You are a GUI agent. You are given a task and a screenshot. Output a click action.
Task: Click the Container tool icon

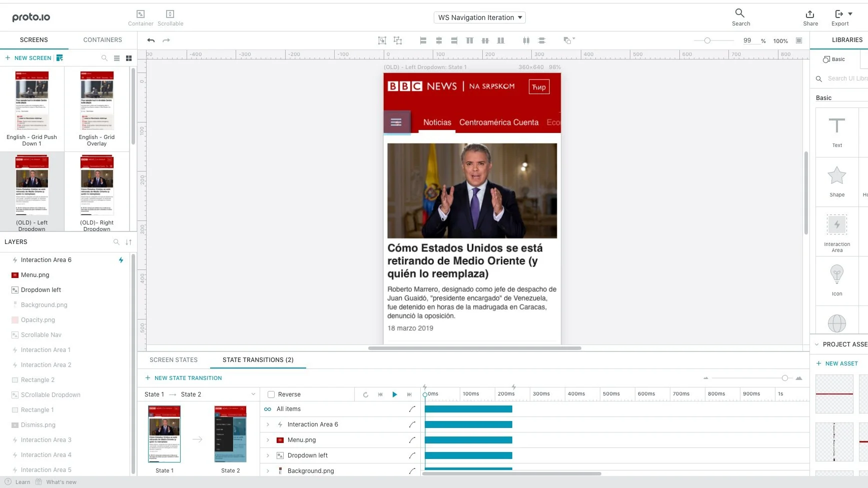[x=141, y=14]
